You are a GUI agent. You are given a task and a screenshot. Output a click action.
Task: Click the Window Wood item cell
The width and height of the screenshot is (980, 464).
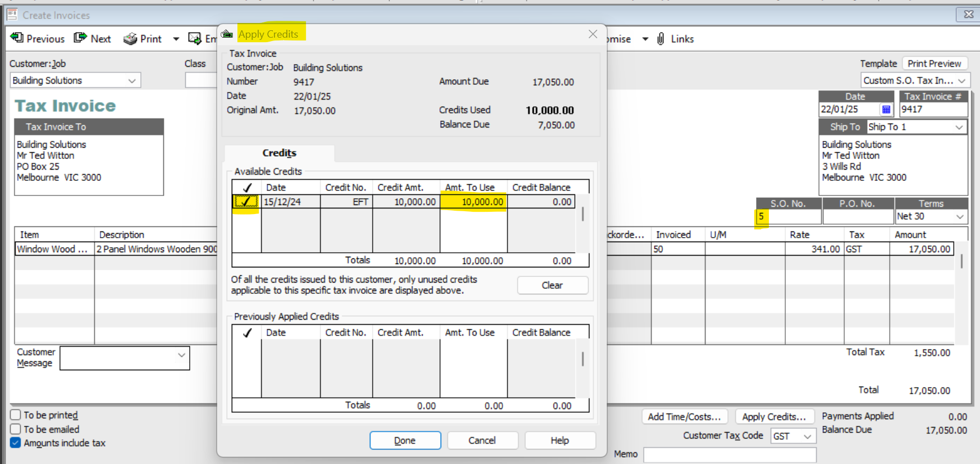click(x=54, y=249)
